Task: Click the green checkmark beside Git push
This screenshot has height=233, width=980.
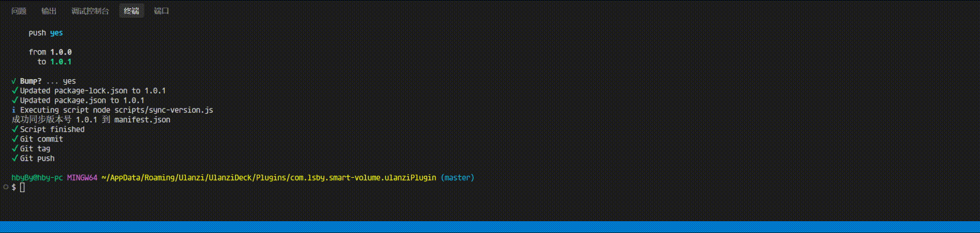Action: point(15,158)
